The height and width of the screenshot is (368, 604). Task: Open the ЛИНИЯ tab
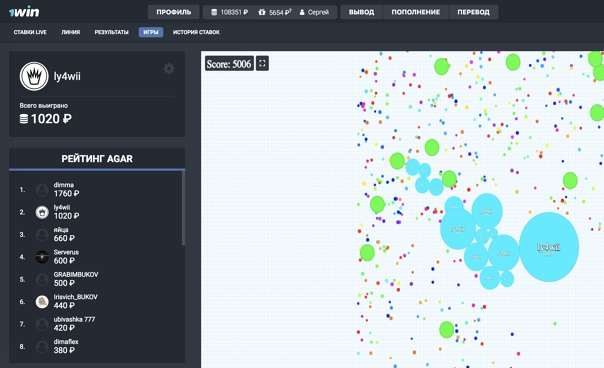tap(70, 32)
